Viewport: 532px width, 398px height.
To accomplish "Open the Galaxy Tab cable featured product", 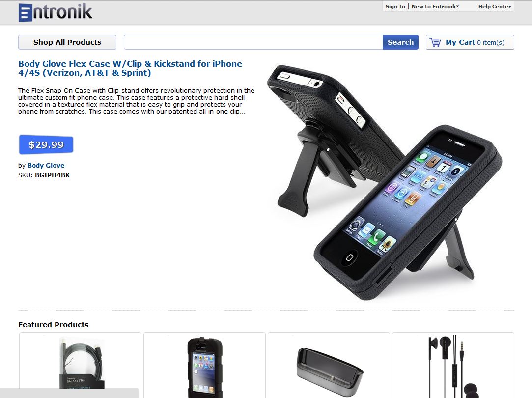I will pos(80,365).
